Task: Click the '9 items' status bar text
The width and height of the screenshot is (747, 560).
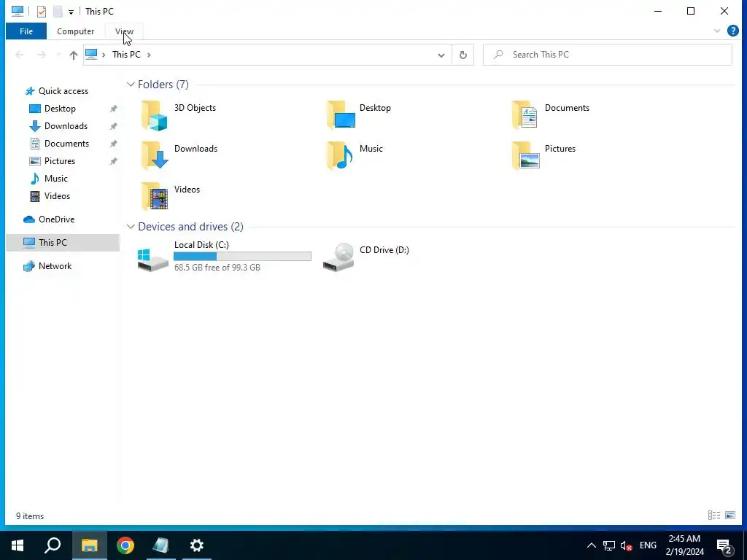Action: [x=30, y=516]
